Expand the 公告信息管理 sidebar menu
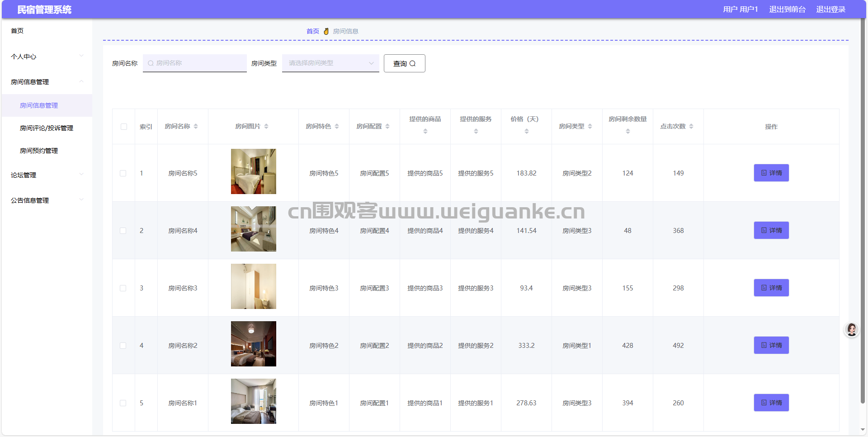 [x=47, y=200]
